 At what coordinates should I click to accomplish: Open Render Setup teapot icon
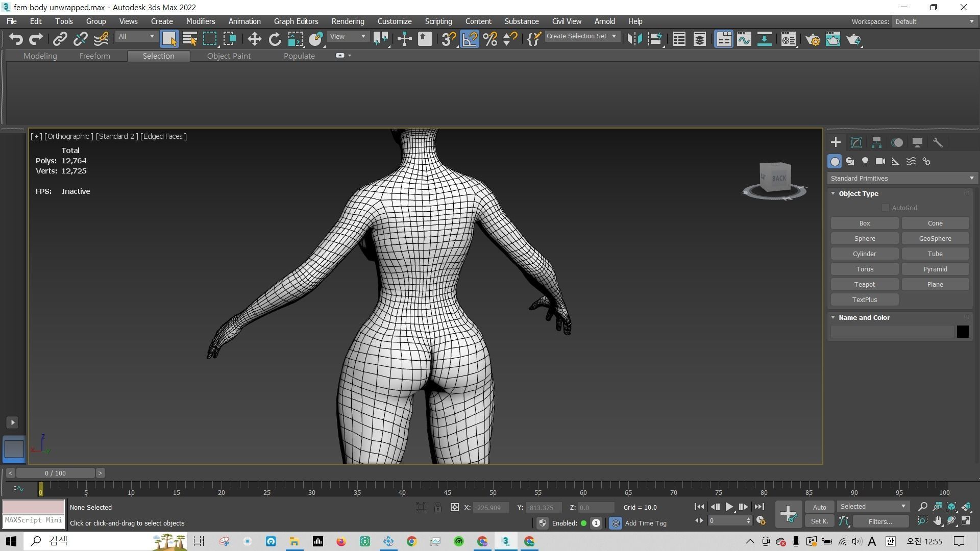[x=813, y=39]
